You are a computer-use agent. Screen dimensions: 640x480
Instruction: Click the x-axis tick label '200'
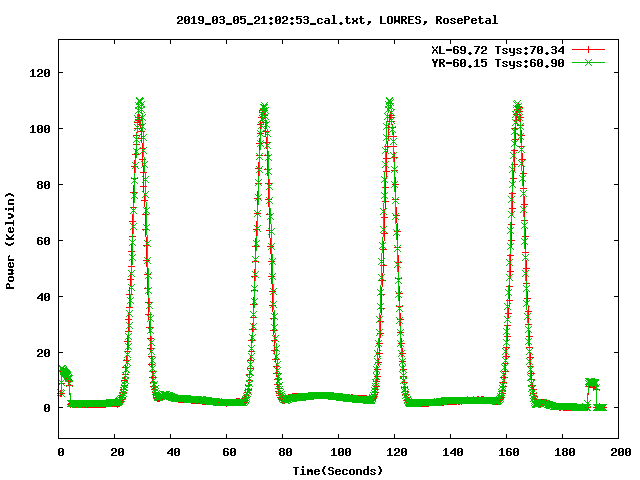click(620, 452)
